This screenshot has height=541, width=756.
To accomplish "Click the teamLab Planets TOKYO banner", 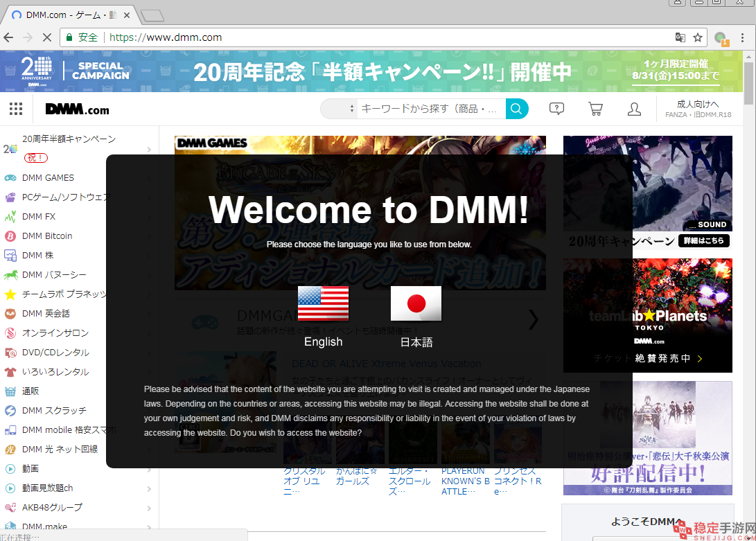I will tap(647, 315).
